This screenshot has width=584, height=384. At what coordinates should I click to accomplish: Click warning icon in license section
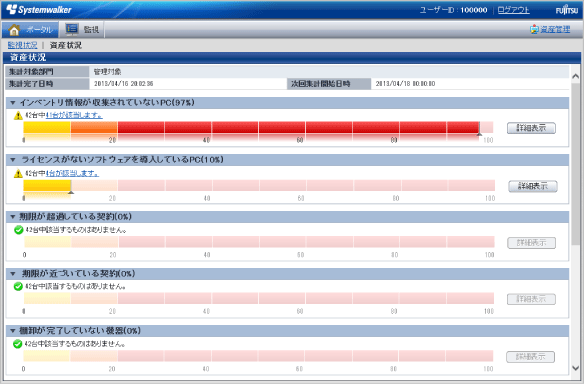pos(18,173)
